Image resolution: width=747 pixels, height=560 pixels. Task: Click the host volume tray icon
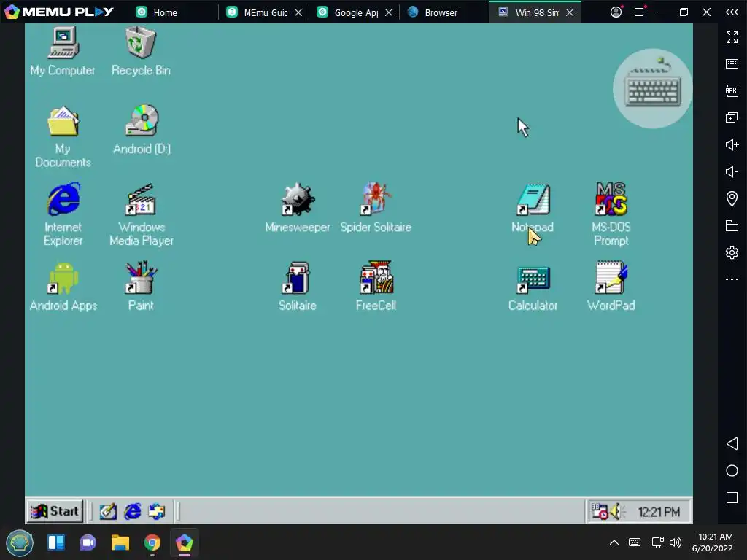click(x=676, y=542)
